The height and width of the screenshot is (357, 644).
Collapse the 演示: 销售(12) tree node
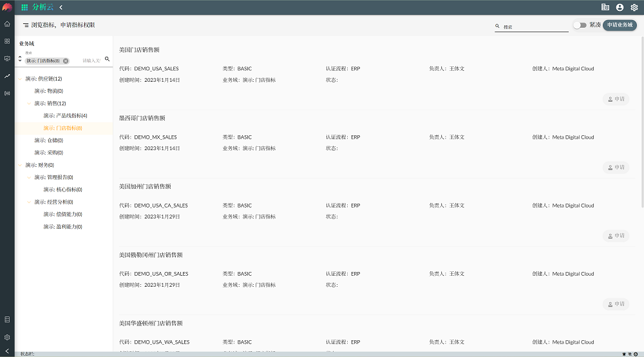(x=29, y=104)
